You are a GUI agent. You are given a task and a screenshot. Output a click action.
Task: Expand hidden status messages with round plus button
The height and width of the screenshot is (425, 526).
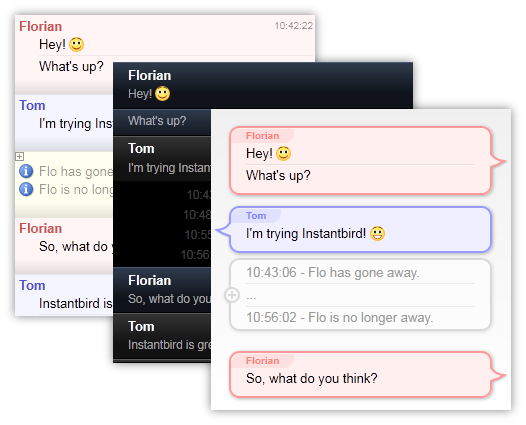pos(232,295)
